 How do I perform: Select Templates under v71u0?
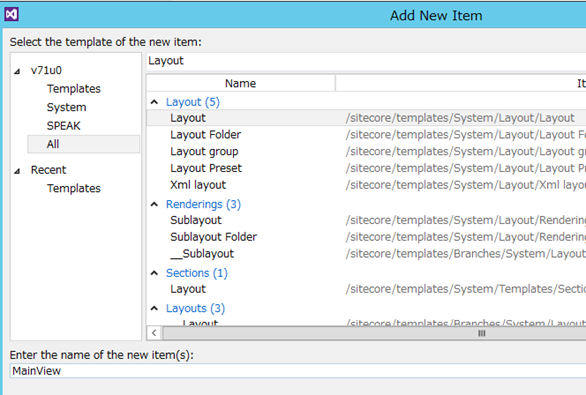(74, 89)
